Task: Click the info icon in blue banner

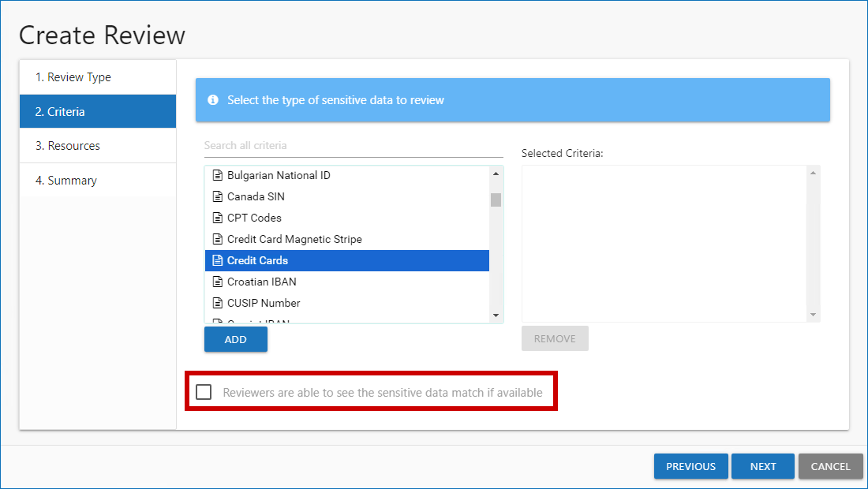Action: pyautogui.click(x=212, y=100)
